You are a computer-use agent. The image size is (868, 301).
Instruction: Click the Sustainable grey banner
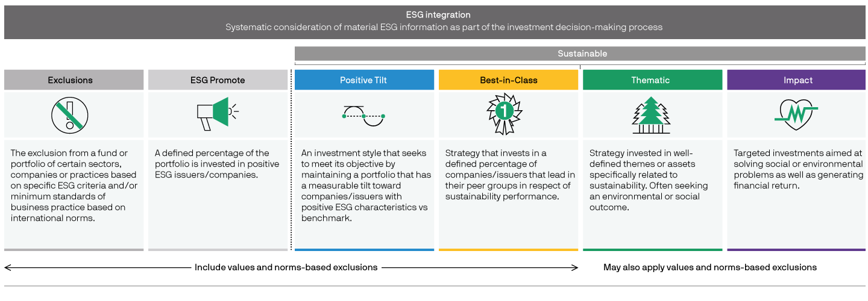(x=580, y=54)
